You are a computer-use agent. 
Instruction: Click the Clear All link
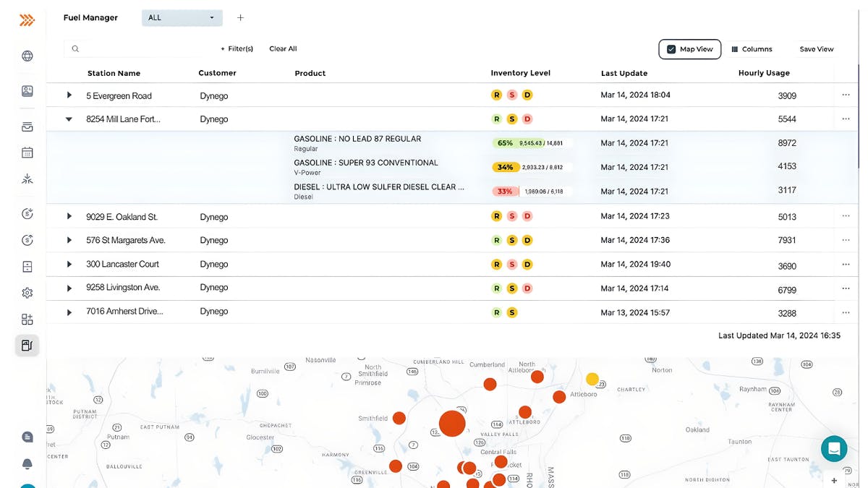point(282,48)
